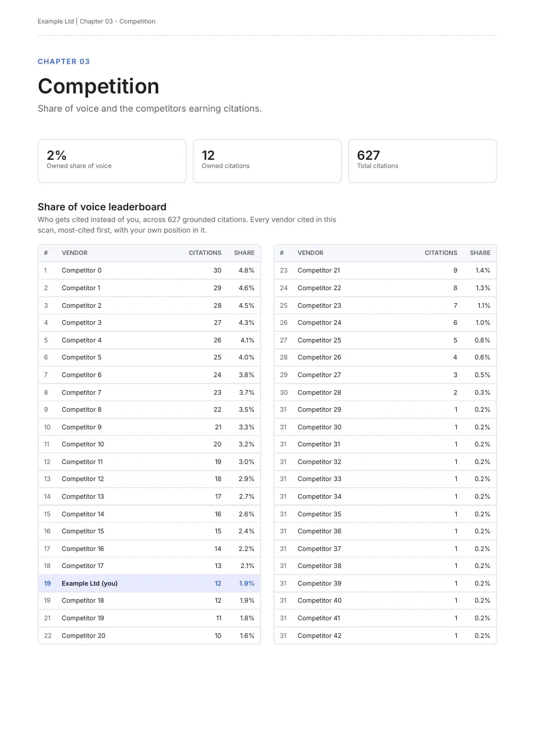The height and width of the screenshot is (756, 535).
Task: Click 'Competitor 30' vendor name
Action: [x=319, y=427]
